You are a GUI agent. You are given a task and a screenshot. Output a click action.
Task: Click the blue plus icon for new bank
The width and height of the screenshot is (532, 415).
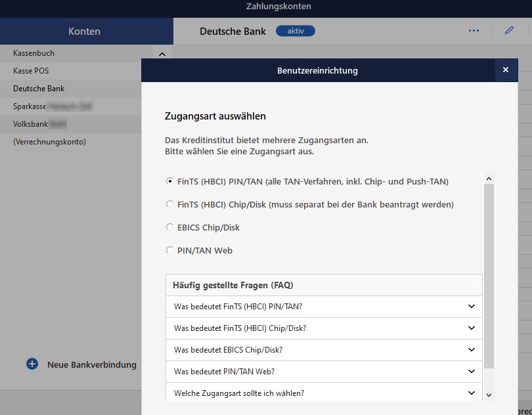tap(32, 364)
